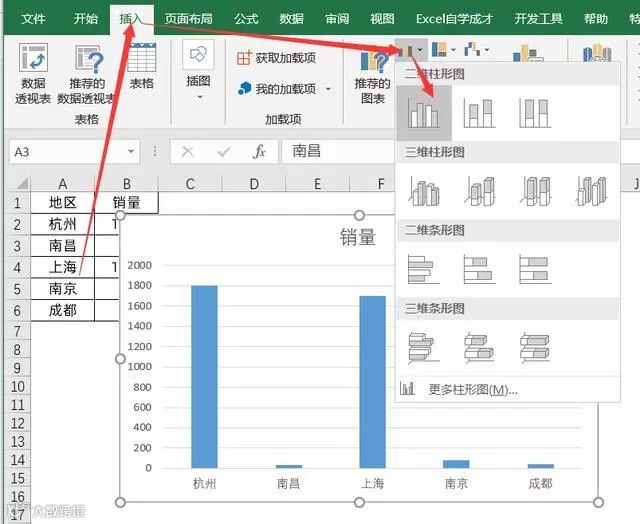
Task: Select 3-D stacked column chart
Action: (480, 191)
